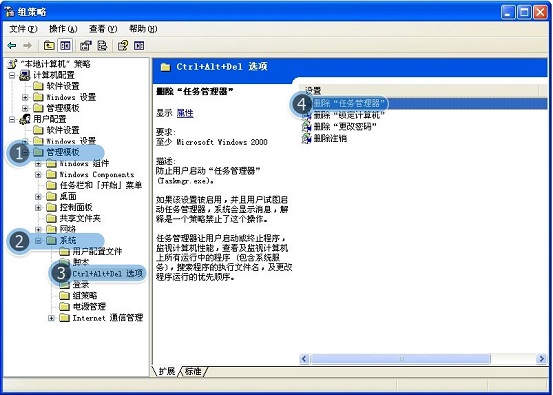The height and width of the screenshot is (395, 553).
Task: Select the 删除"锁定计算机" policy
Action: [x=349, y=115]
